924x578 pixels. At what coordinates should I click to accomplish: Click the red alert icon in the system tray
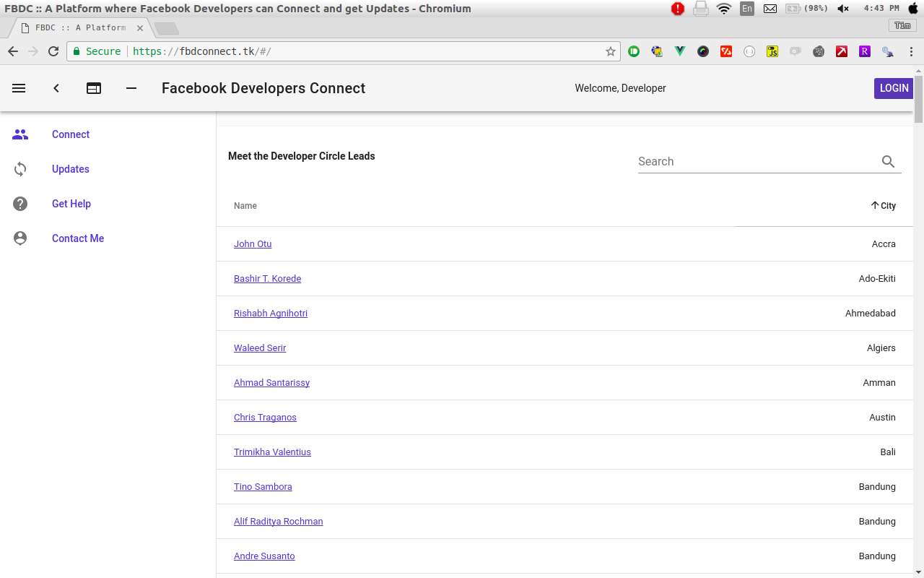tap(677, 9)
